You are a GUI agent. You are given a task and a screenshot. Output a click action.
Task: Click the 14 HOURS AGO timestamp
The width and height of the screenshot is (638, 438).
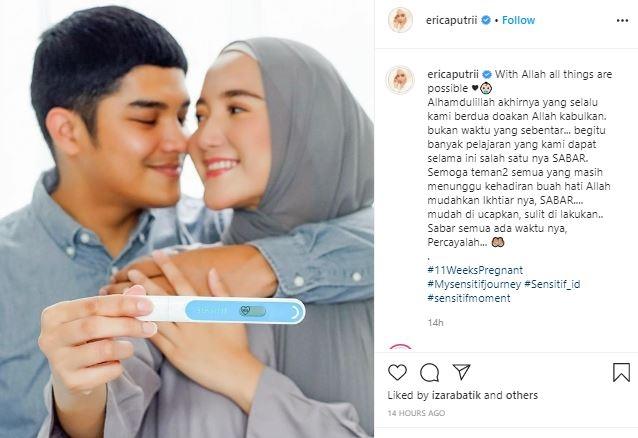pyautogui.click(x=416, y=413)
